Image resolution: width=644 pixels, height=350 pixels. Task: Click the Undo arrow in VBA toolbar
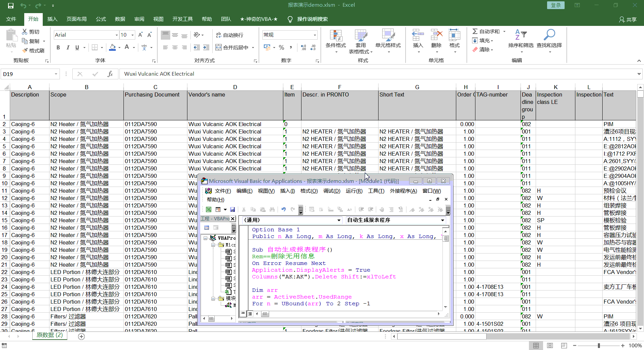pos(283,209)
